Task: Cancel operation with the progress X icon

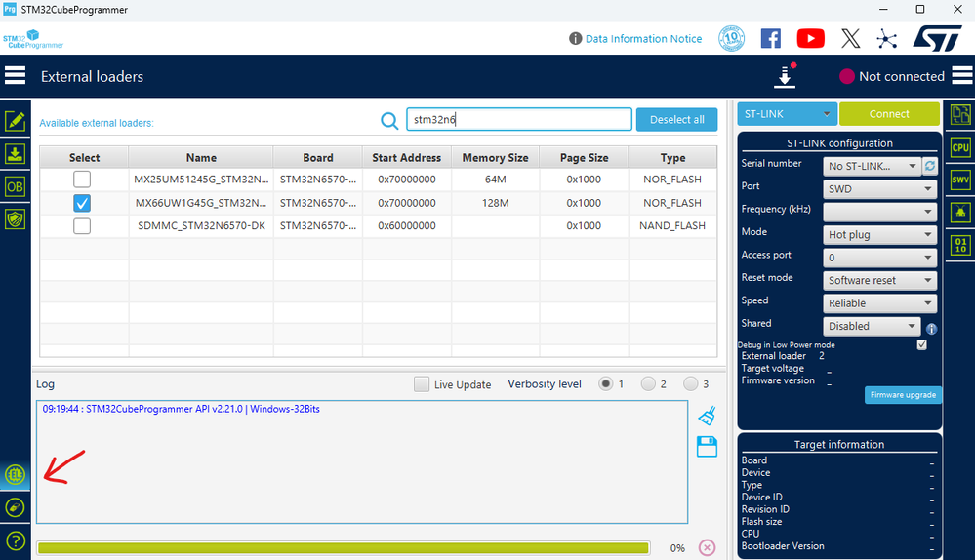Action: tap(707, 547)
